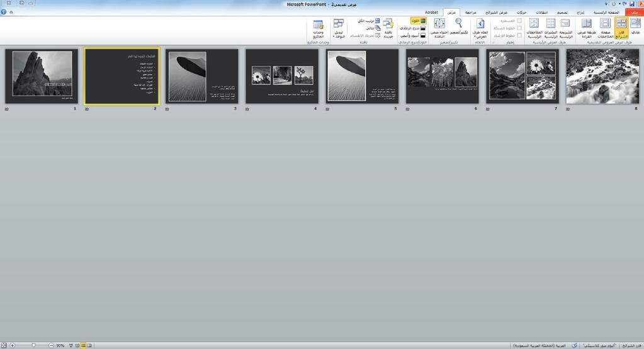
Task: Open Show group dialog launcher (إظهار)
Action: click(x=494, y=42)
